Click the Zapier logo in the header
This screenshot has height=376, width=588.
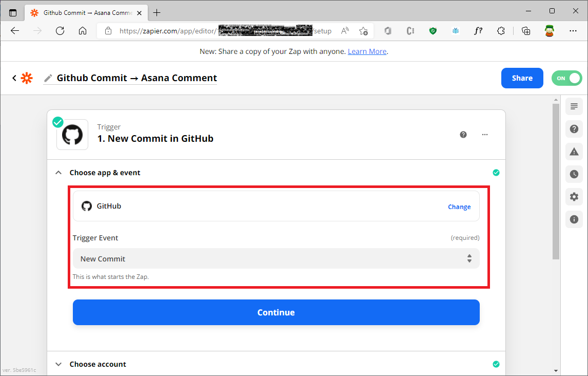pos(27,78)
